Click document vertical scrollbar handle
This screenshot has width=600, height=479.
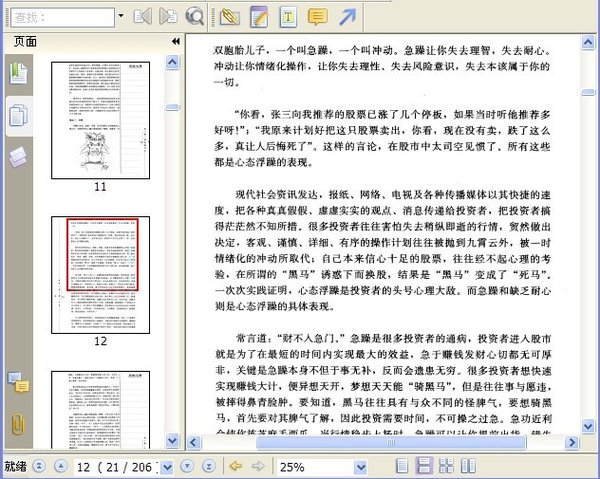(588, 92)
